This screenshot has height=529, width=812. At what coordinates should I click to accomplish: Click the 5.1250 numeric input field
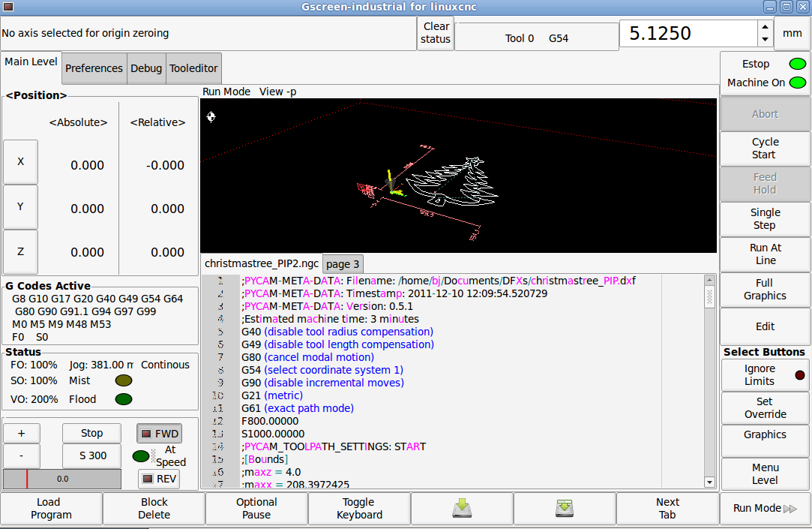click(688, 34)
